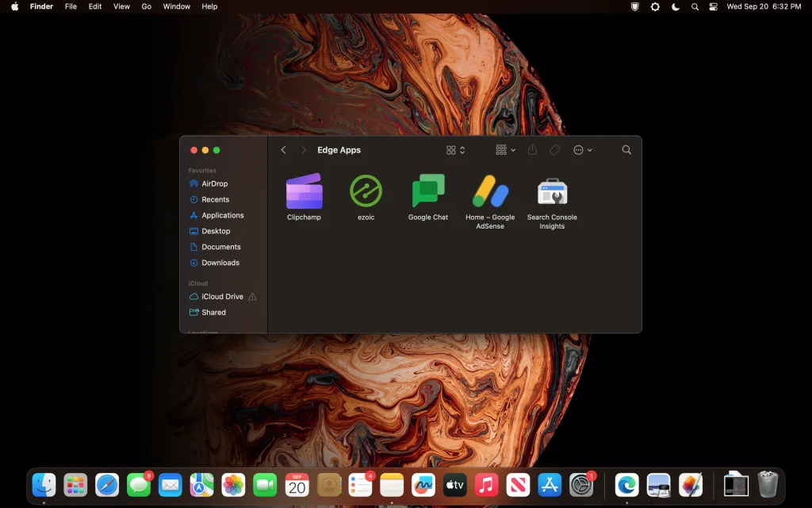Open Reminders from the Dock
812x508 pixels.
coord(361,486)
